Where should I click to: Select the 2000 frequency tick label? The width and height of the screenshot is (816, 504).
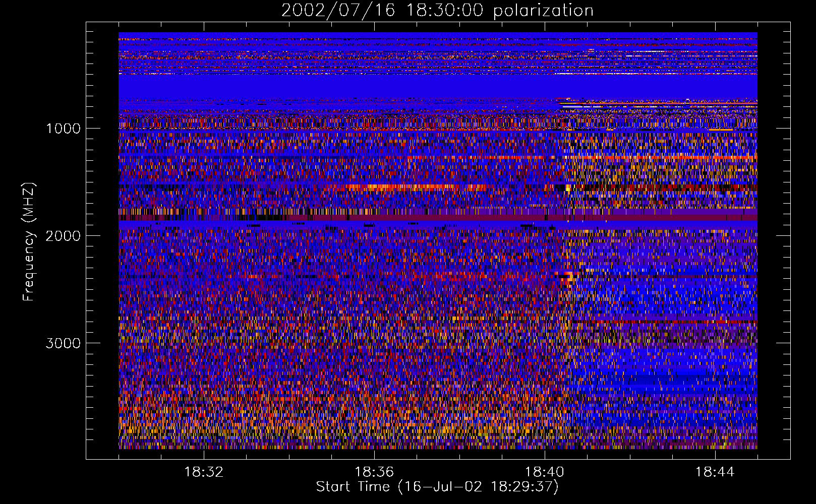click(63, 236)
